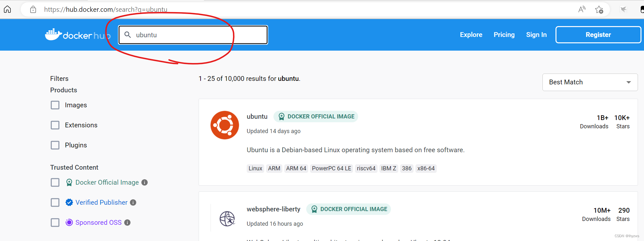Check the Sponsored OSS filter
This screenshot has width=644, height=241.
pos(55,223)
